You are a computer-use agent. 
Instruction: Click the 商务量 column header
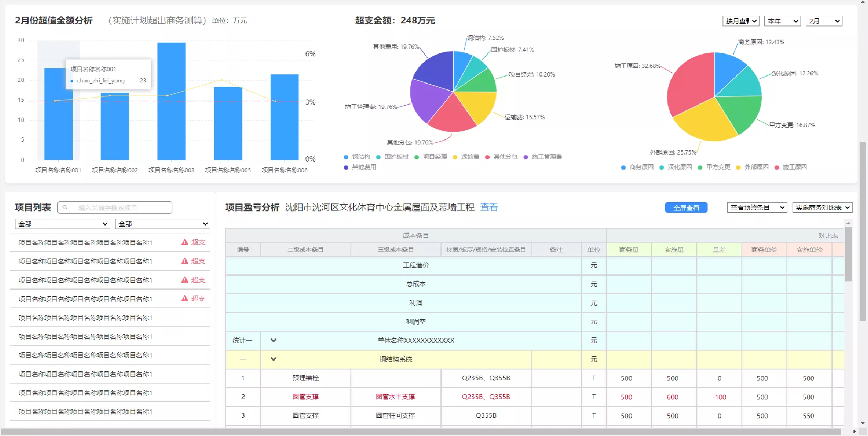point(629,250)
